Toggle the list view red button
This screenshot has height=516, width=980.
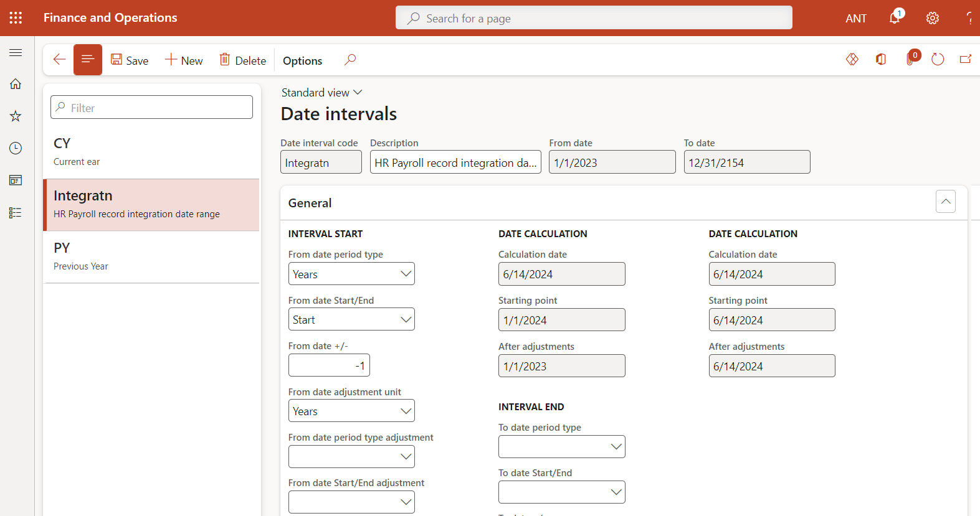[x=88, y=60]
